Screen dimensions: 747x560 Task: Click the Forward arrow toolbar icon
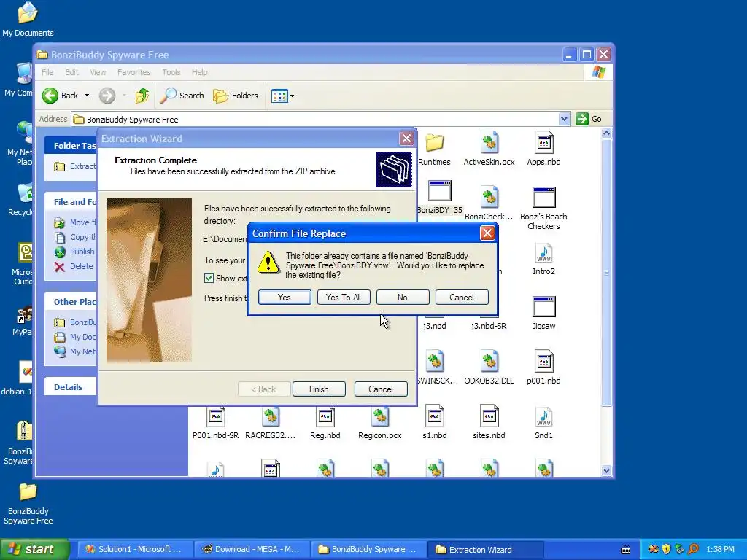click(107, 96)
